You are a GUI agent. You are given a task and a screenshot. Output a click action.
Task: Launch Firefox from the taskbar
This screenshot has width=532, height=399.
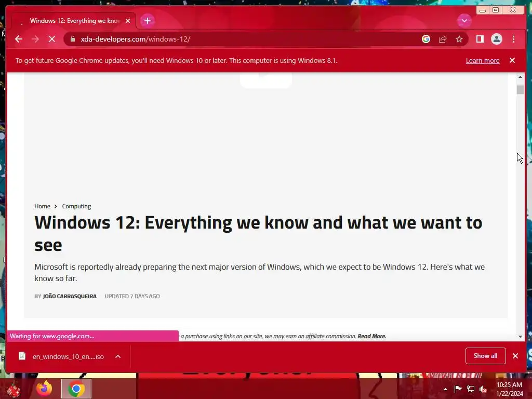point(44,389)
